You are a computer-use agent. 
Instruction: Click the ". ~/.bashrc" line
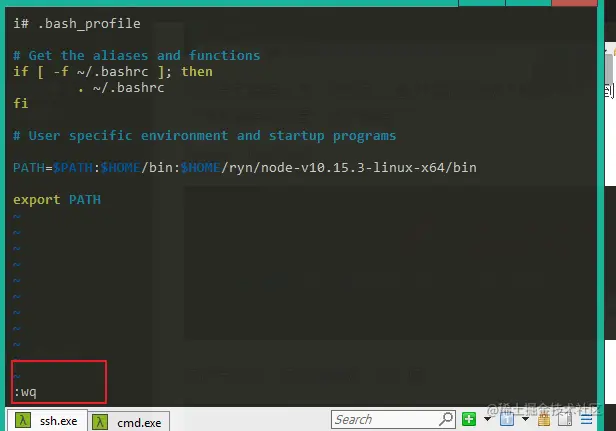point(121,88)
